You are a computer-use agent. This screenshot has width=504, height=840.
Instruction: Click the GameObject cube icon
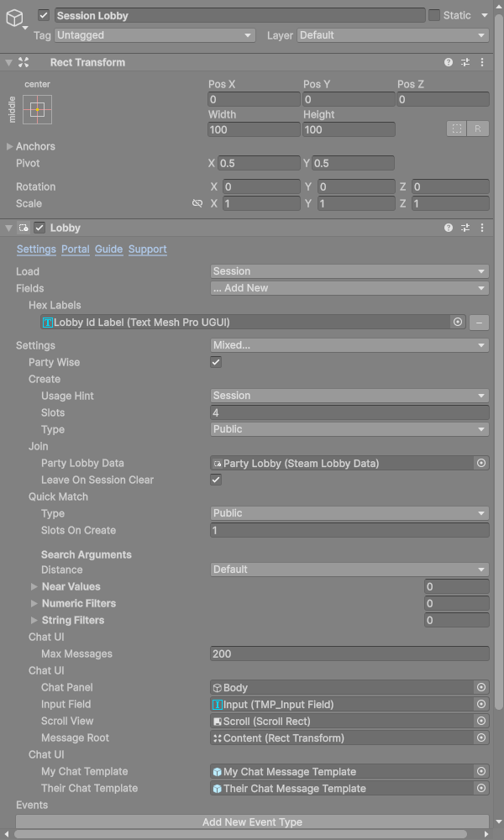tap(14, 18)
